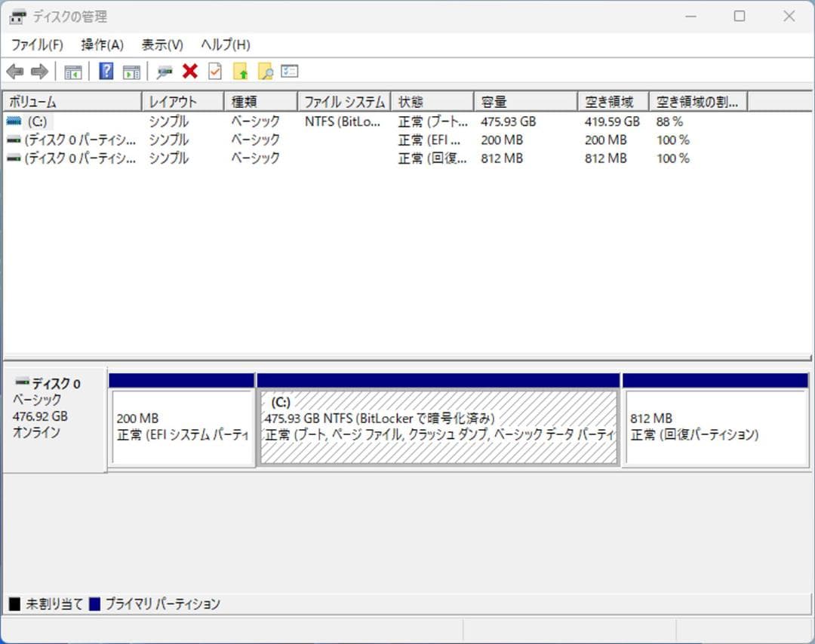Sort by the 容量 column header

click(x=526, y=101)
